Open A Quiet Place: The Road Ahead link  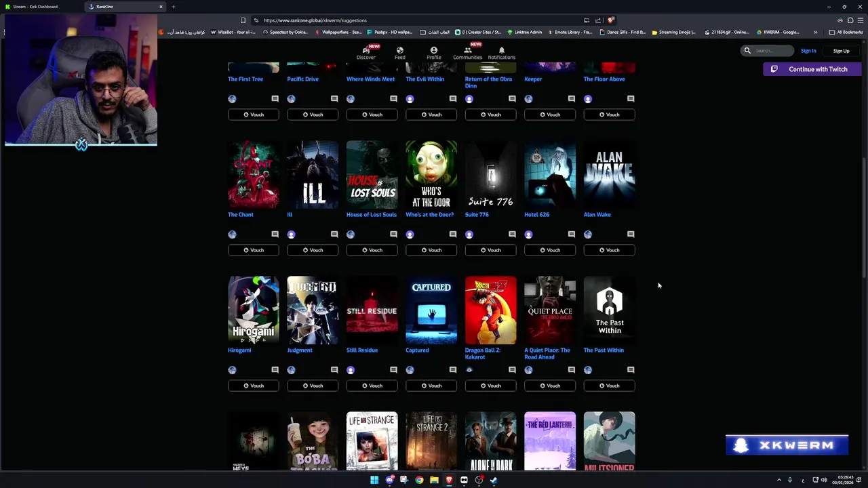click(547, 354)
